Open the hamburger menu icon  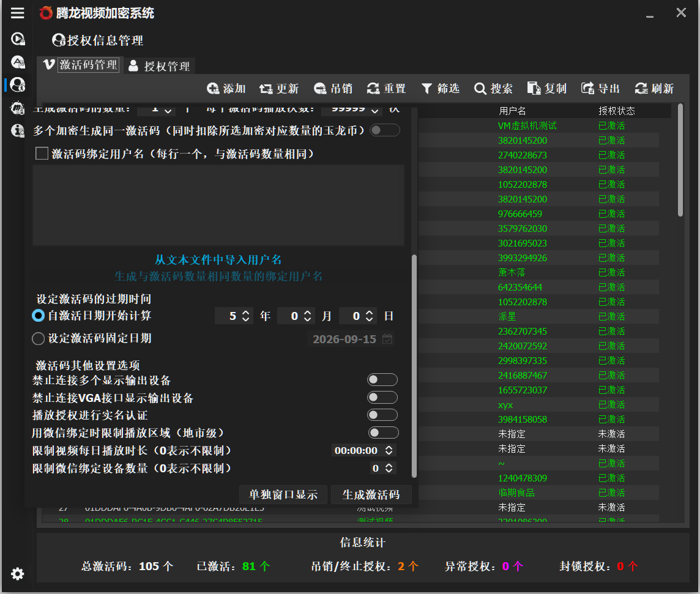pos(17,13)
